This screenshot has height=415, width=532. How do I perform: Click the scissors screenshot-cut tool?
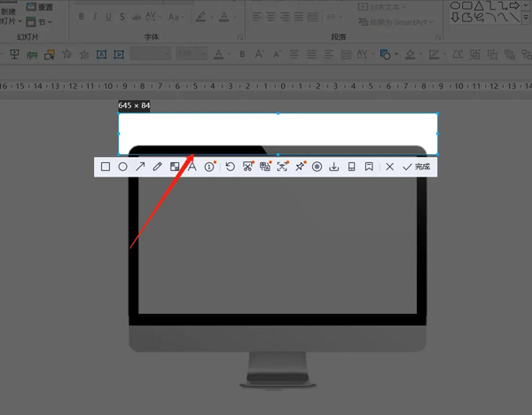(248, 167)
